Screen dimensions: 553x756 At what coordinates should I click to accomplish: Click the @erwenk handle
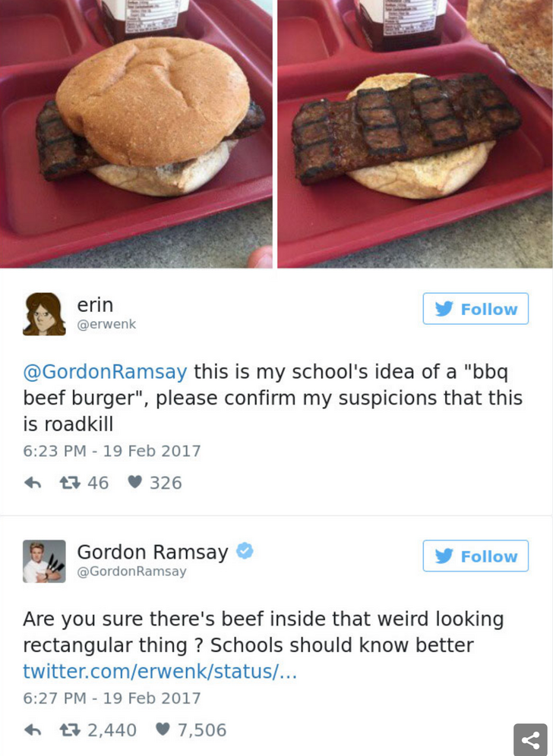click(106, 324)
